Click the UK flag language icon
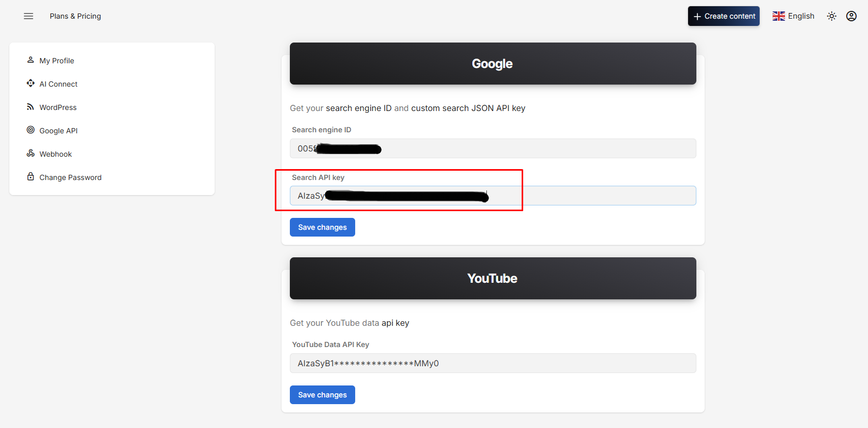 coord(779,16)
